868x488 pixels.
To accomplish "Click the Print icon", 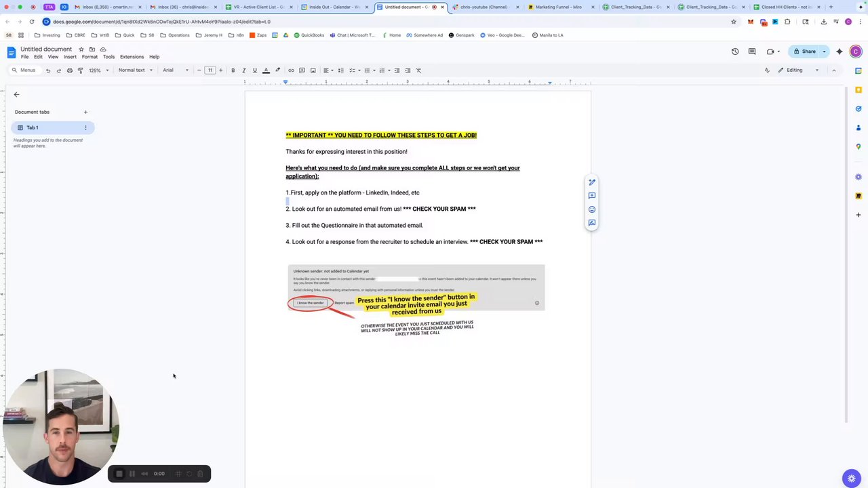I will pyautogui.click(x=69, y=70).
